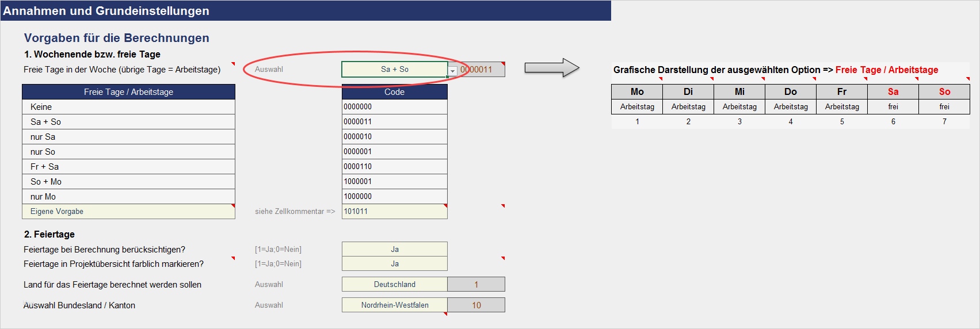Click the 'Fr + Sa' row

[x=128, y=166]
